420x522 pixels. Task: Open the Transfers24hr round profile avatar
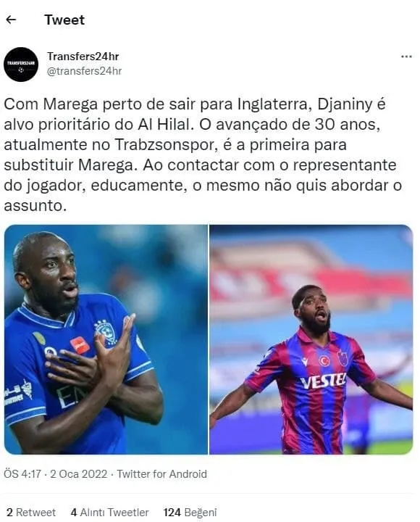pos(21,65)
